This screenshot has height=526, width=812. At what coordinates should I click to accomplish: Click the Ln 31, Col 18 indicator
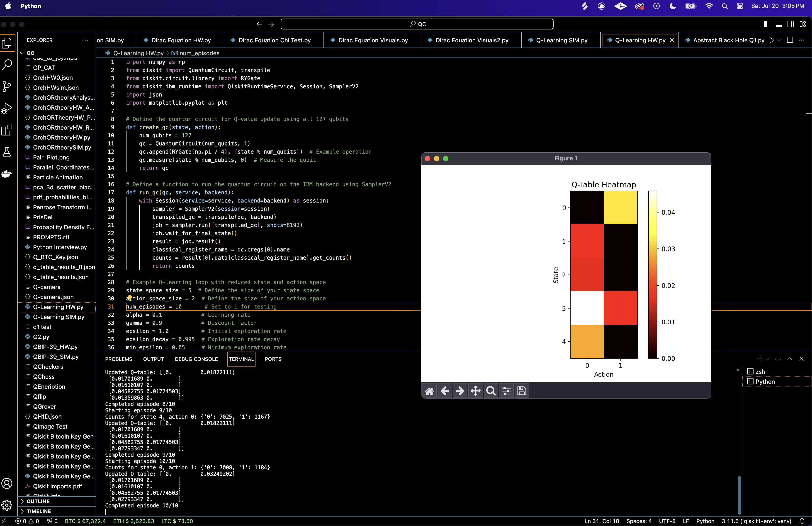click(x=601, y=521)
